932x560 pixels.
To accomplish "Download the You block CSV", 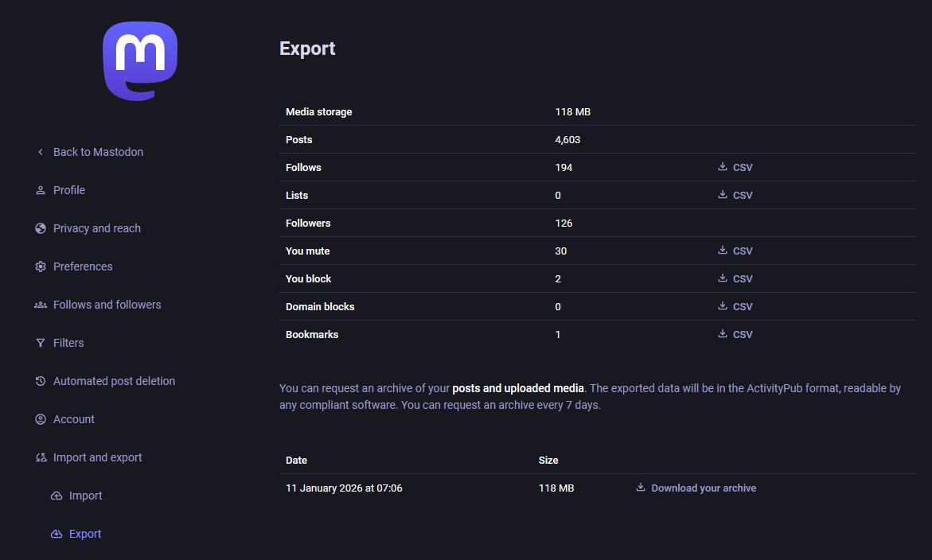I will tap(735, 279).
